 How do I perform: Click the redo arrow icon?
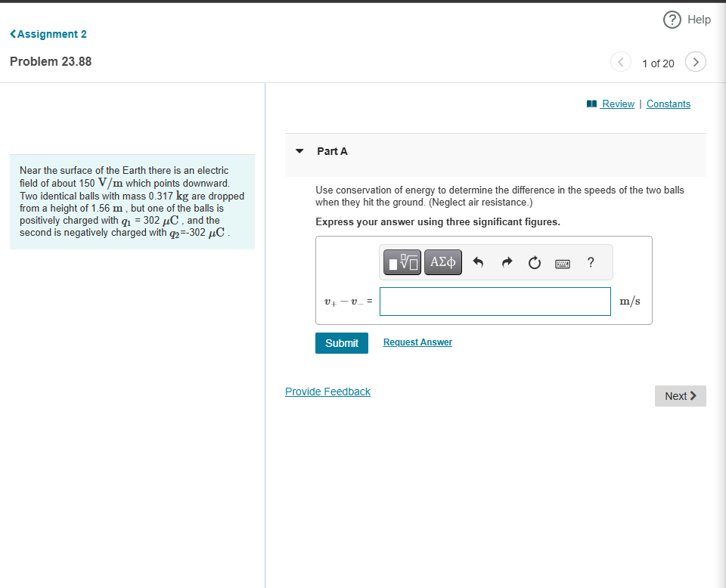[507, 263]
